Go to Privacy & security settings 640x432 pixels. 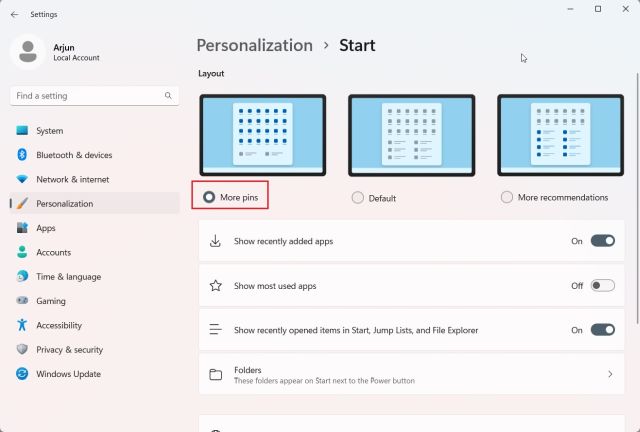pyautogui.click(x=95, y=349)
